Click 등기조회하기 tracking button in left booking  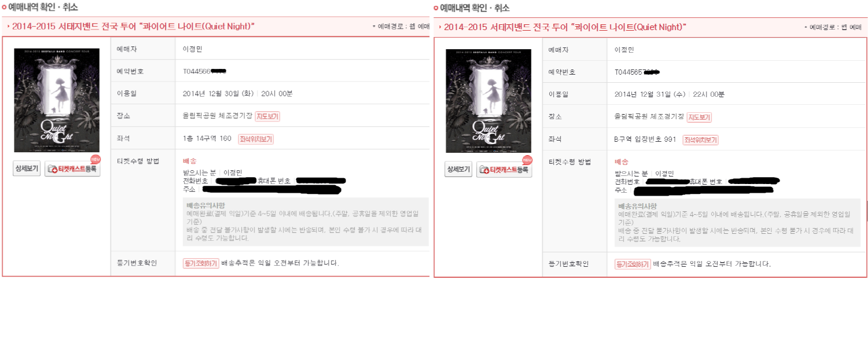(x=201, y=263)
